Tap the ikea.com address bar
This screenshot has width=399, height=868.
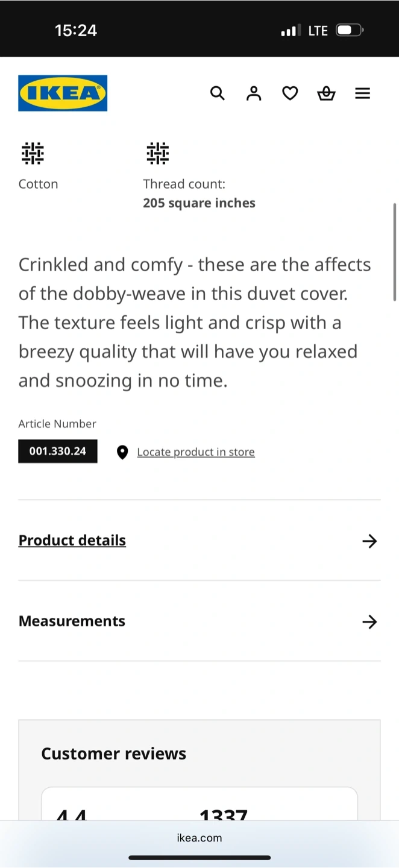pyautogui.click(x=199, y=838)
